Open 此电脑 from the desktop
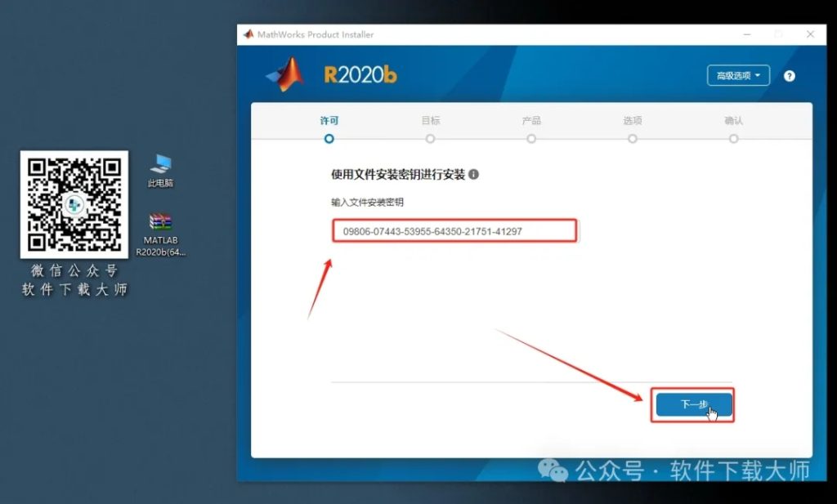 tap(160, 164)
